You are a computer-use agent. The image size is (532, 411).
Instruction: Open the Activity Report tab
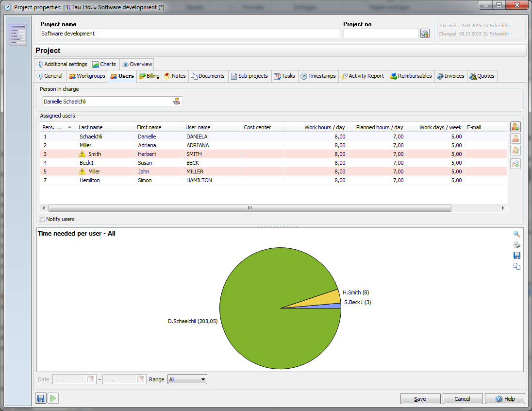point(362,76)
